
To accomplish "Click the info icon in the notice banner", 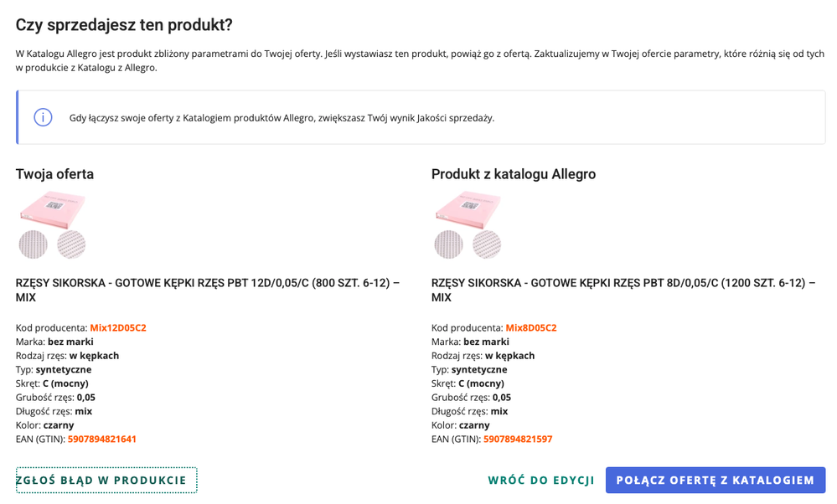I will pos(43,117).
